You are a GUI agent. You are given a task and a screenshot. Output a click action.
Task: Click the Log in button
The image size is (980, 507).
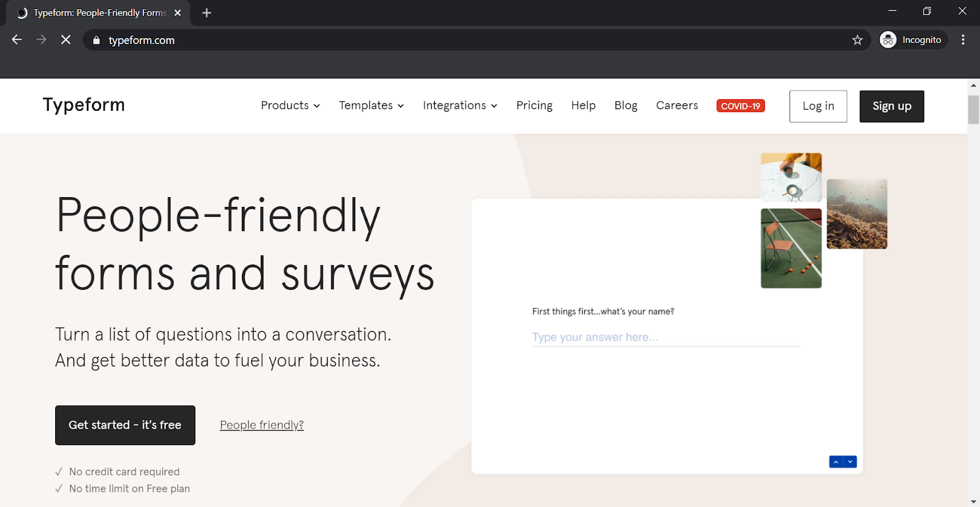tap(818, 107)
